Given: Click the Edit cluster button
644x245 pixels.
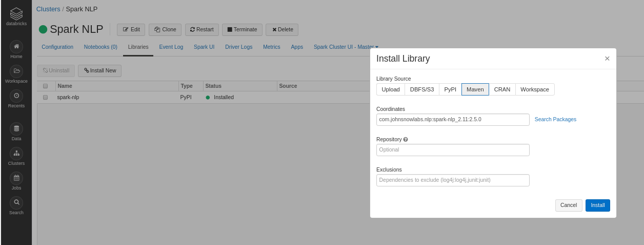Looking at the screenshot, I should pos(131,30).
